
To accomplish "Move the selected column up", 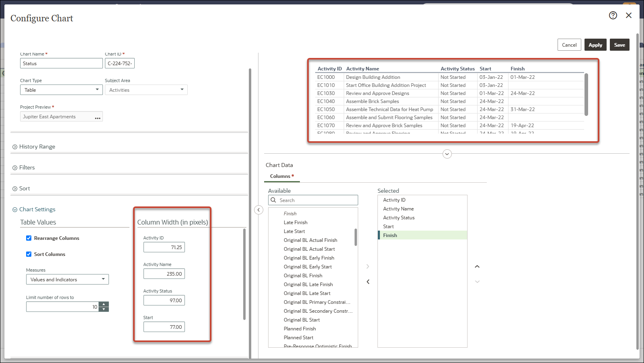I will pos(477,266).
